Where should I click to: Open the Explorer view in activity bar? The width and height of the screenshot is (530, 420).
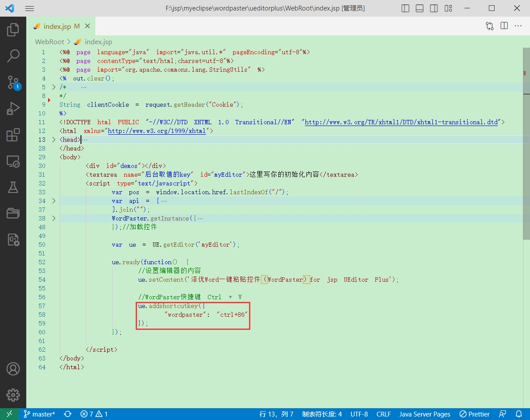(x=13, y=30)
